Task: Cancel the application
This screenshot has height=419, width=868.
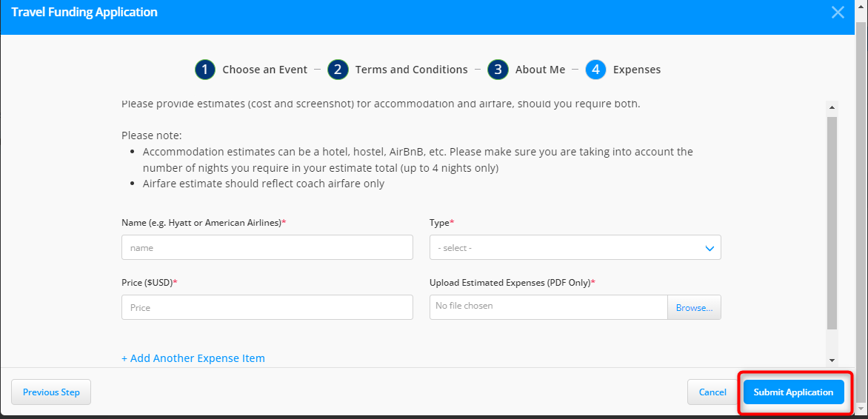Action: (x=712, y=392)
